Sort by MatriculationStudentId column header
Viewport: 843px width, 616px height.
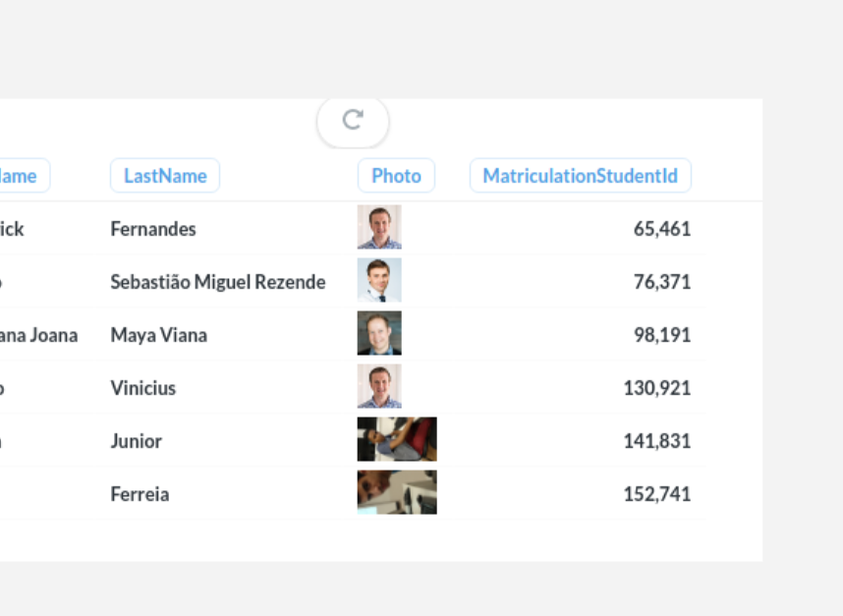coord(580,175)
